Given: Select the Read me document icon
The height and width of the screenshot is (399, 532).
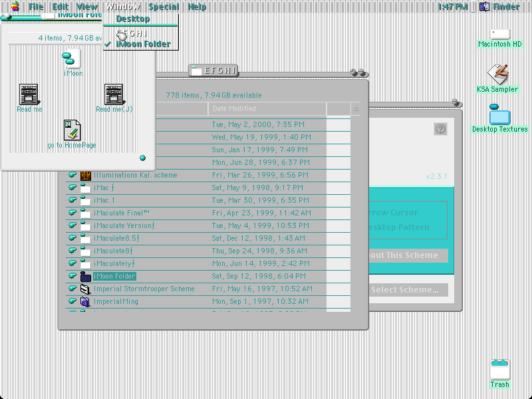Looking at the screenshot, I should [x=29, y=94].
